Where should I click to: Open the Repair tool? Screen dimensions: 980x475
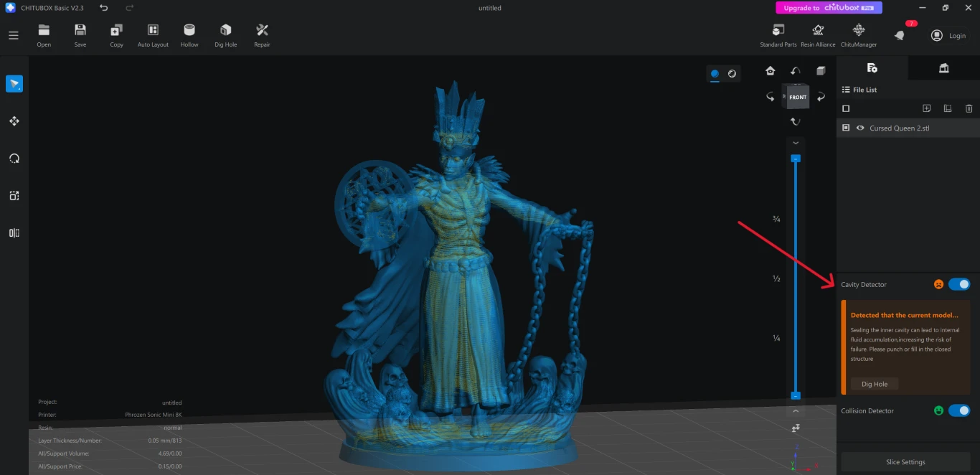262,35
